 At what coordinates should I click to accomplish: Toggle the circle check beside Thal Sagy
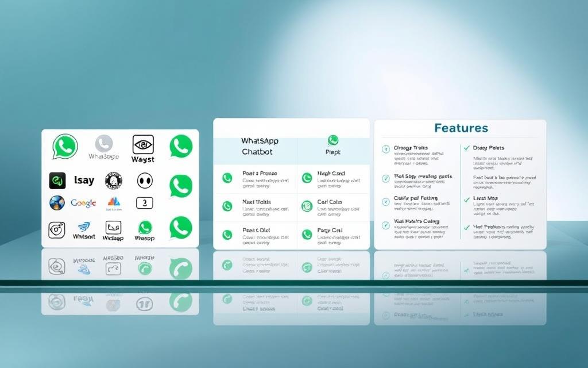click(x=385, y=178)
